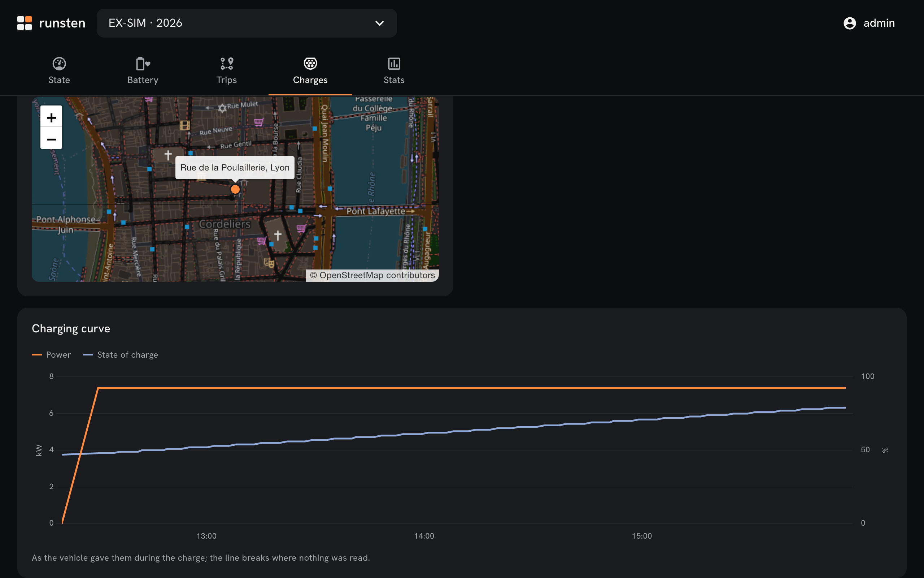This screenshot has height=578, width=924.
Task: Open the admin account icon
Action: 850,23
